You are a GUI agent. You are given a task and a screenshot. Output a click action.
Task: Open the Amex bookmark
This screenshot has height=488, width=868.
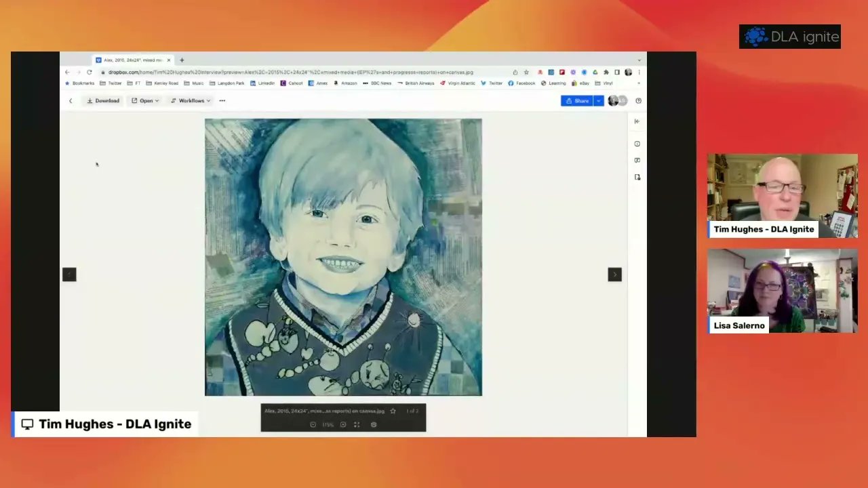(318, 83)
